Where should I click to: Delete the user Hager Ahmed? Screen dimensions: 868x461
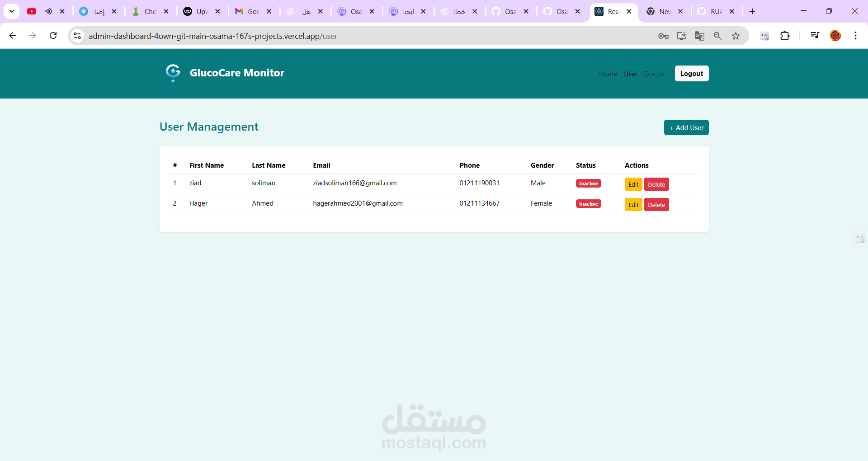pyautogui.click(x=656, y=205)
